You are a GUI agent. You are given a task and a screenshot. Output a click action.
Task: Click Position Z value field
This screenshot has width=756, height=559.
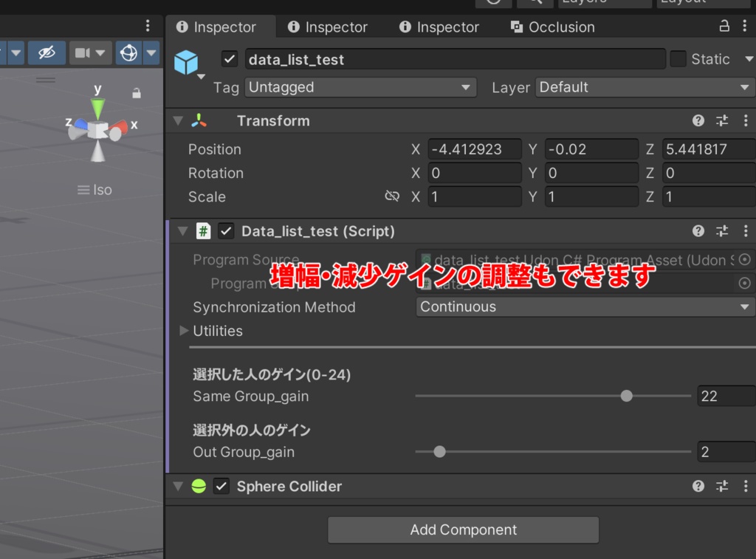pyautogui.click(x=709, y=149)
